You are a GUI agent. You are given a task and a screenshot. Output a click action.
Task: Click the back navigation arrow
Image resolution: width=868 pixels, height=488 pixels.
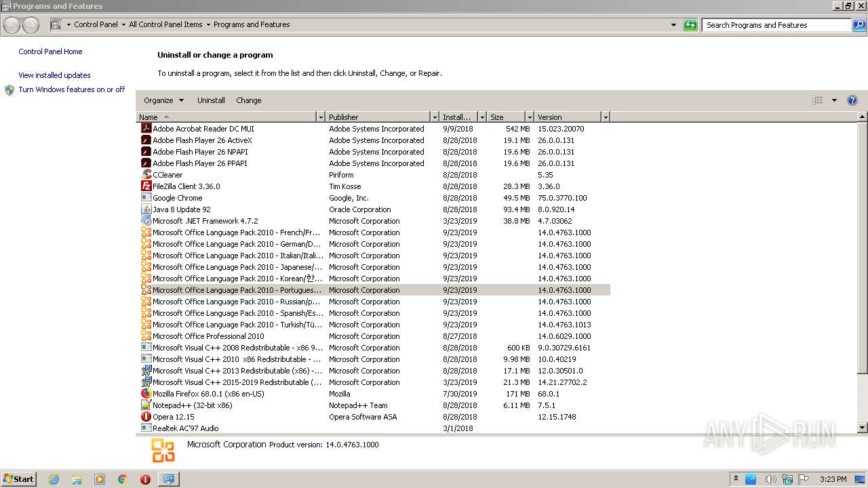pos(12,25)
